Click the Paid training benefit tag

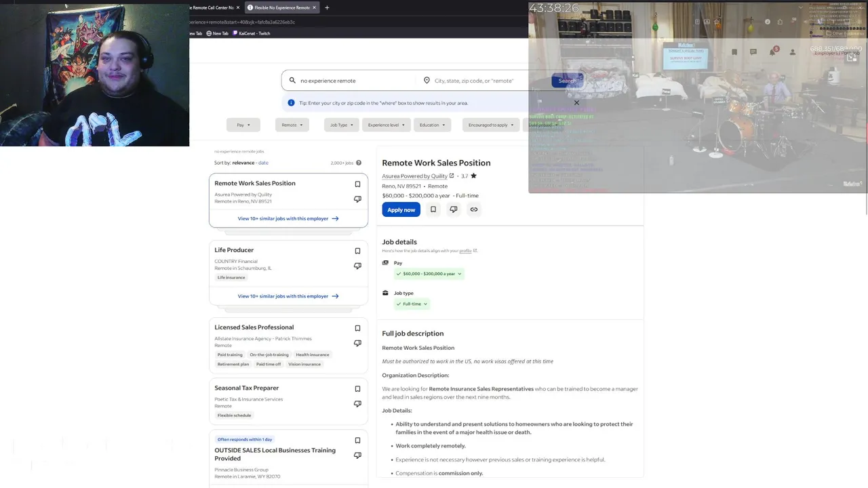(x=230, y=354)
